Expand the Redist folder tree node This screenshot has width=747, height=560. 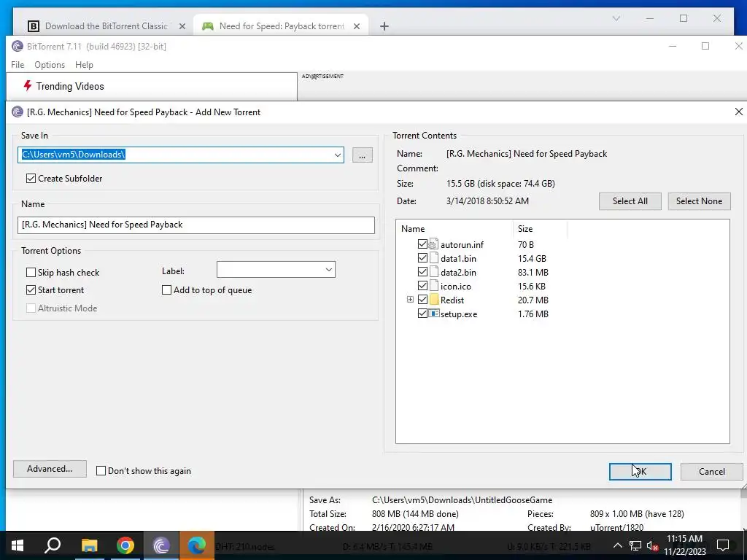click(410, 300)
